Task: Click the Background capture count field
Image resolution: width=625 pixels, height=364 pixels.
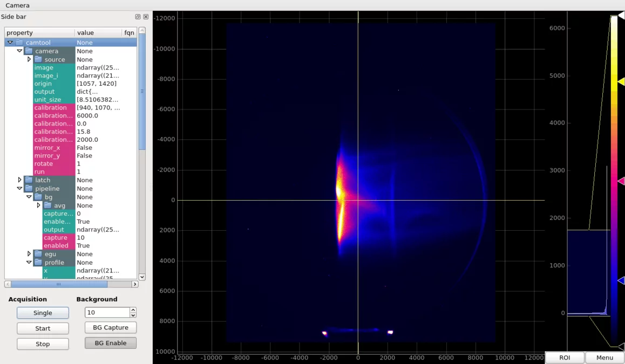Action: pos(106,312)
